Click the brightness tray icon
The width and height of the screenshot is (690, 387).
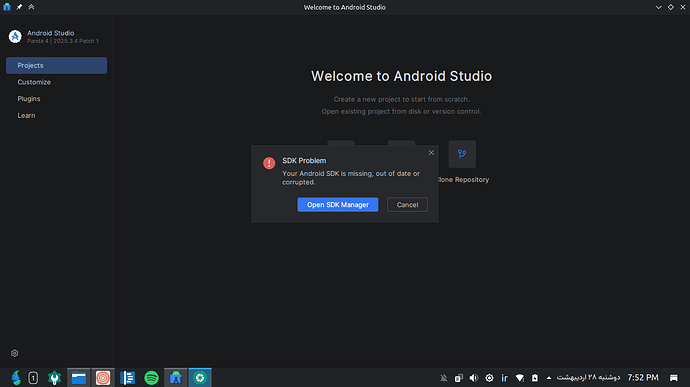click(489, 378)
